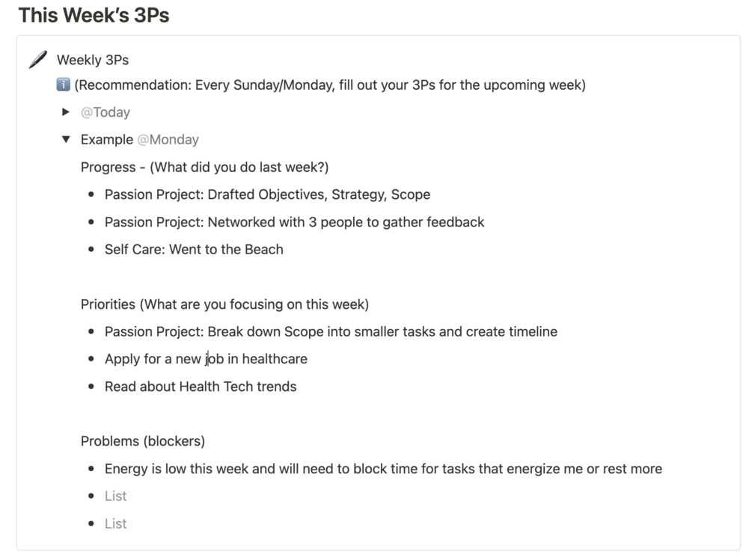Open the @Monday date mention

(x=168, y=139)
